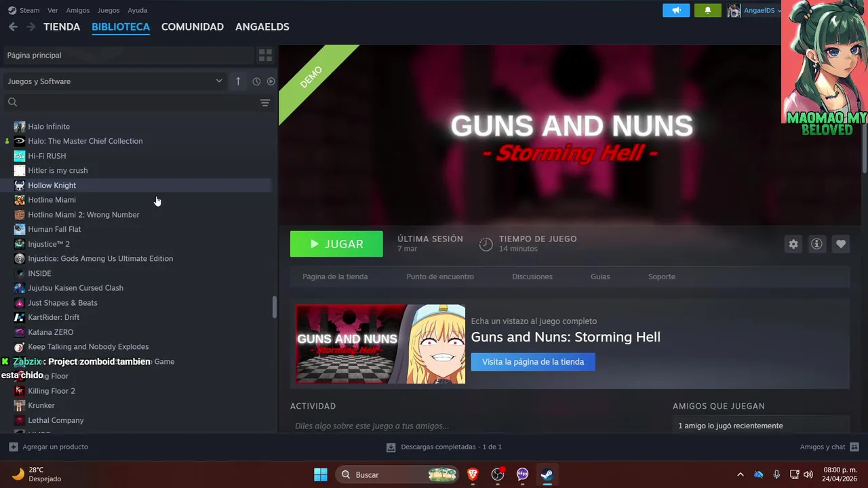Open game settings gear icon
This screenshot has height=488, width=868.
[x=793, y=244]
